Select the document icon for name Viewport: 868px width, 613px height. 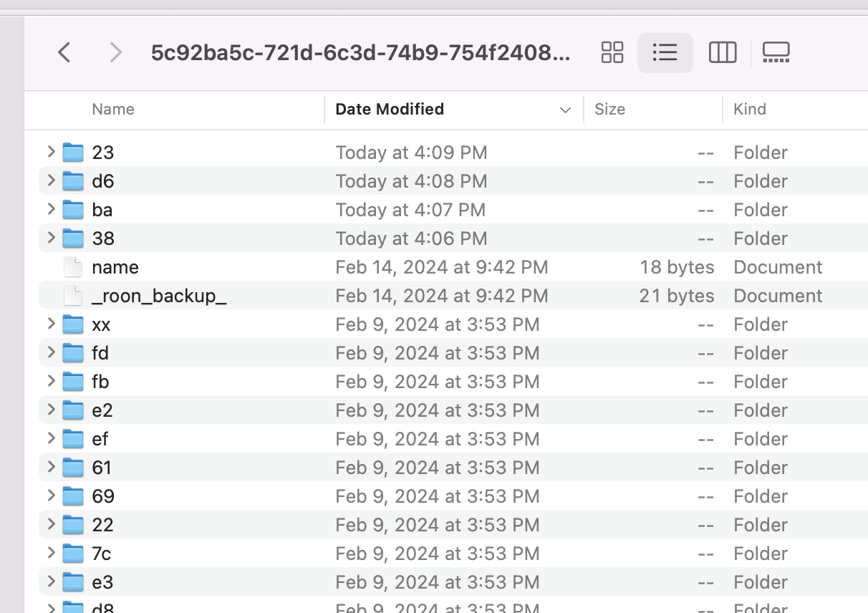(73, 267)
